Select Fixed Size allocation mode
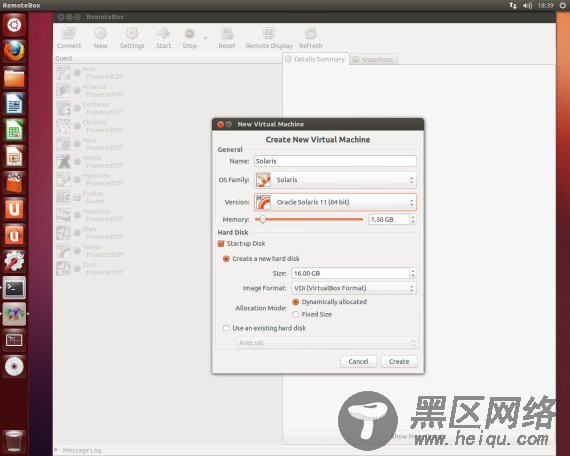570x456 pixels. (296, 315)
